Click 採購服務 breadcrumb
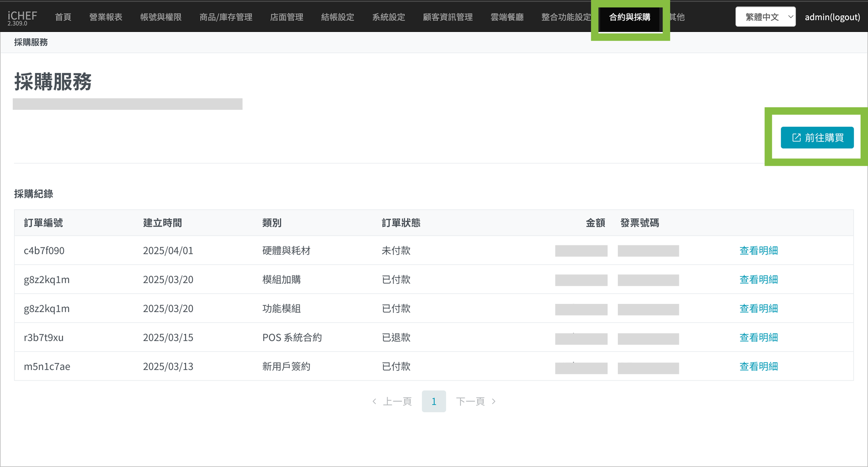The height and width of the screenshot is (467, 868). (x=31, y=42)
